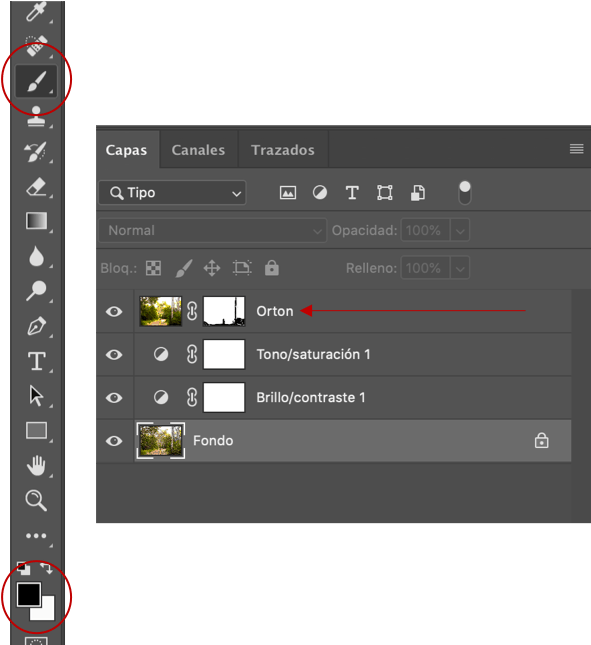This screenshot has width=591, height=645.
Task: Hide the Orton layer
Action: (x=114, y=311)
